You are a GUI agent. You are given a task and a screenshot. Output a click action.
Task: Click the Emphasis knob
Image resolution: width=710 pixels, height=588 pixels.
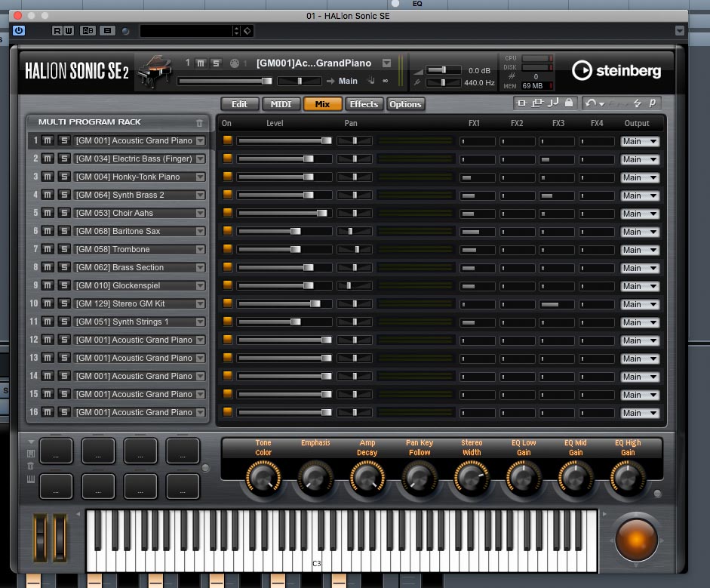click(x=315, y=478)
